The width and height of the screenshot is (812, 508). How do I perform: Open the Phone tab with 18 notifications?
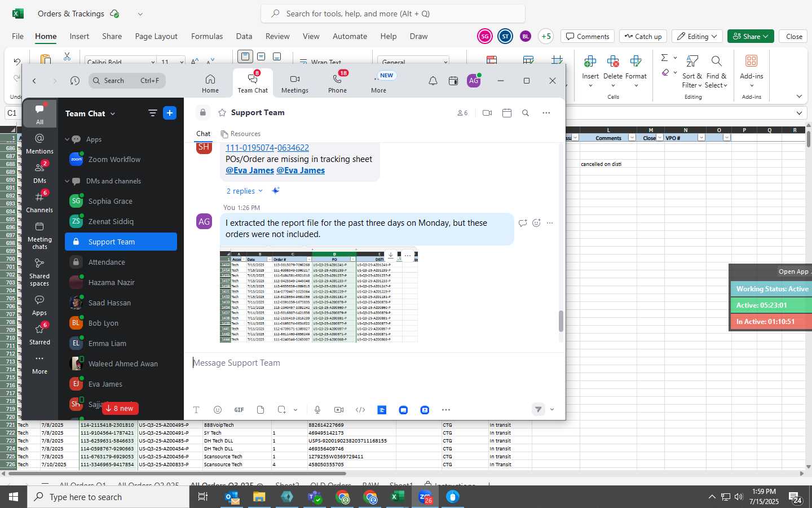337,83
